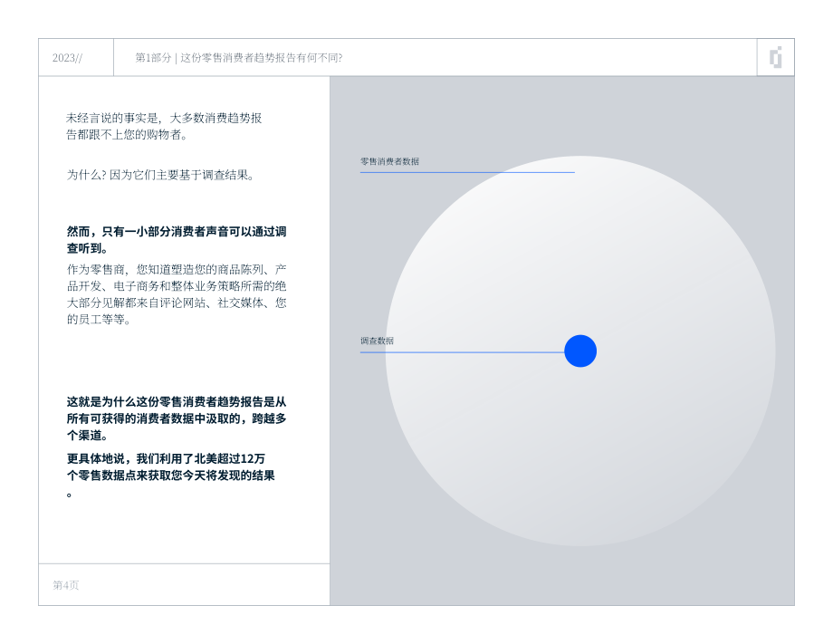Click the 第4页 page number footer

tap(66, 585)
